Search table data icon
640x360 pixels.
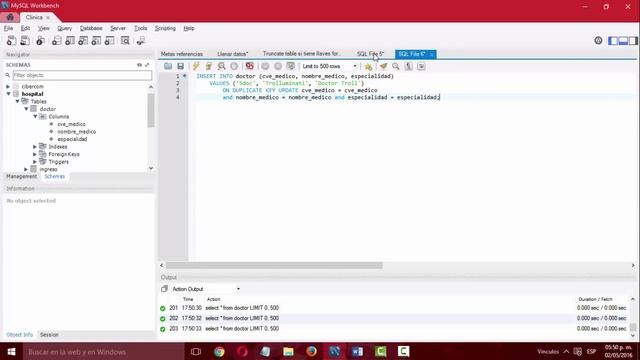(125, 40)
